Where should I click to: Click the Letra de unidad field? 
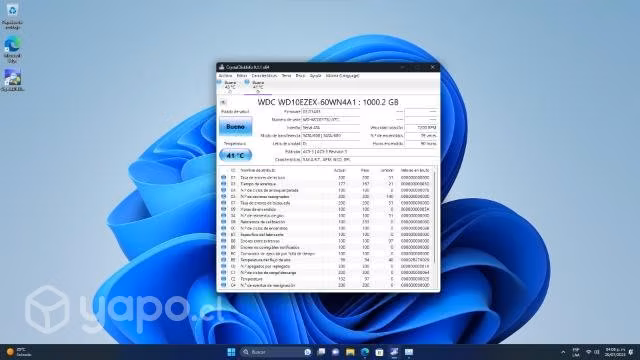point(331,144)
